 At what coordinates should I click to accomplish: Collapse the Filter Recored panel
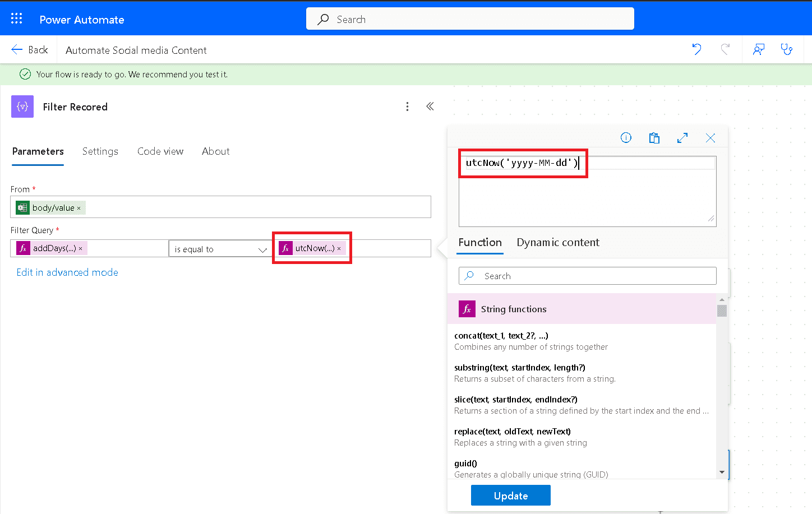coord(430,106)
